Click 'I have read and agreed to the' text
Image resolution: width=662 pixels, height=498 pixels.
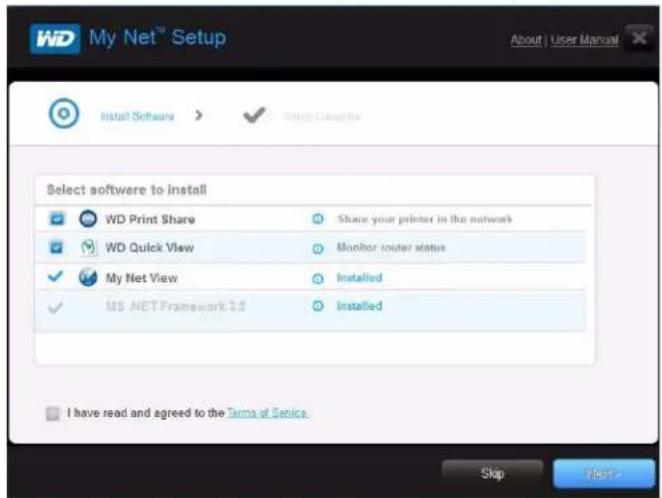[x=146, y=413]
